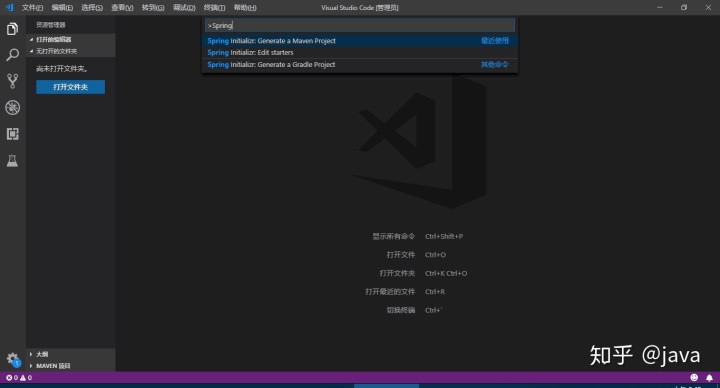Open the 帮助(H) menu
This screenshot has height=388, width=720.
point(245,8)
